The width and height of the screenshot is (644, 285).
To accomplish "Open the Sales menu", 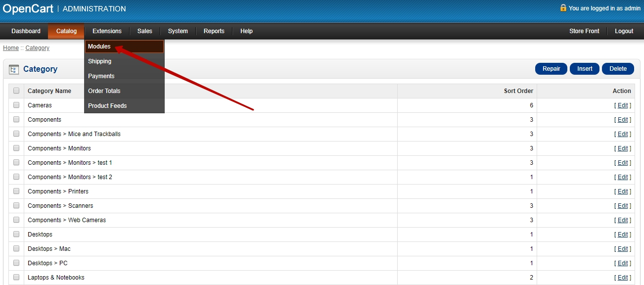I will 145,31.
